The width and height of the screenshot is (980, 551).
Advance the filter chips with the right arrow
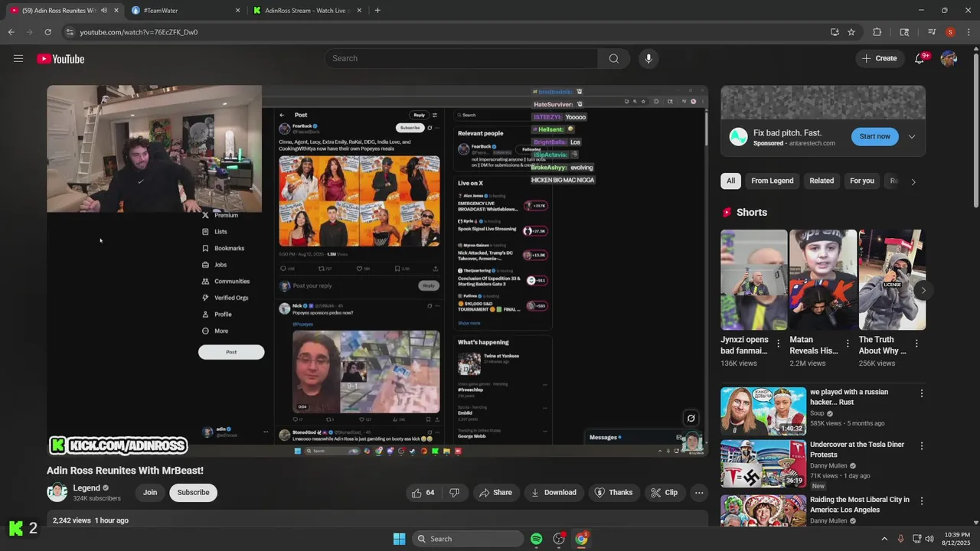[913, 181]
